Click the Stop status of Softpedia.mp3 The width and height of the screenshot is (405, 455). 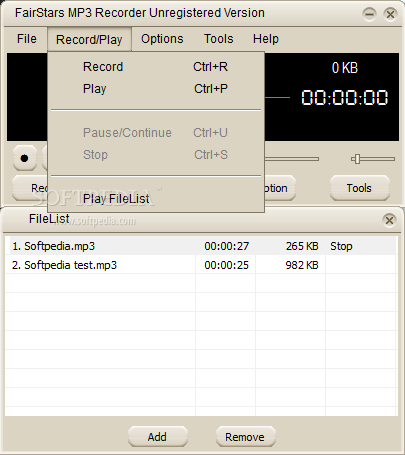(341, 246)
